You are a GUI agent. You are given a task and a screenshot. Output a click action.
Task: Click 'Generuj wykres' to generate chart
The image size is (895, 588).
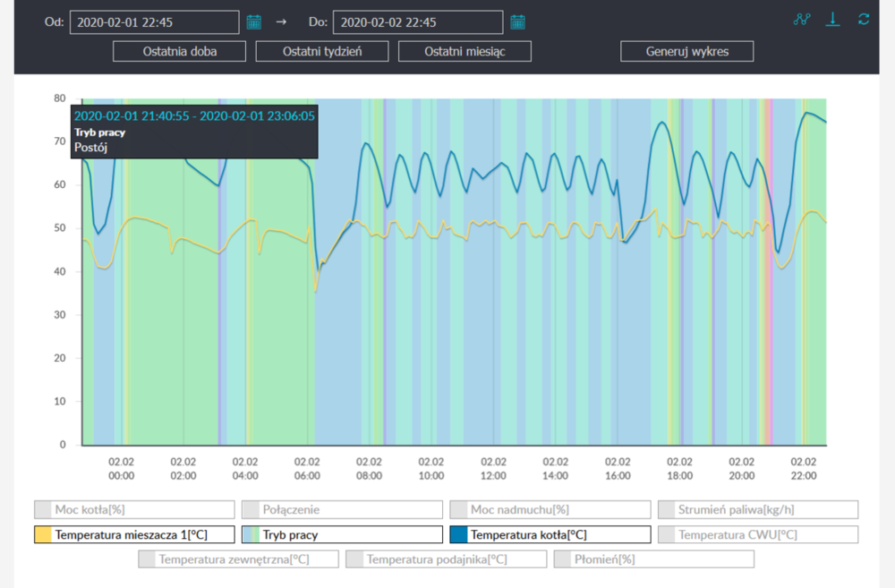[x=686, y=51]
